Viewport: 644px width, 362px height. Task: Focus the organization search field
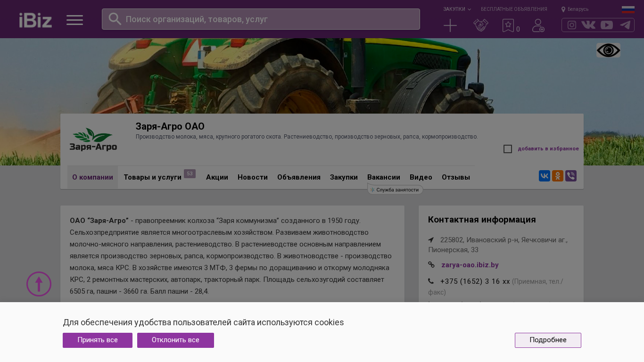tap(261, 19)
